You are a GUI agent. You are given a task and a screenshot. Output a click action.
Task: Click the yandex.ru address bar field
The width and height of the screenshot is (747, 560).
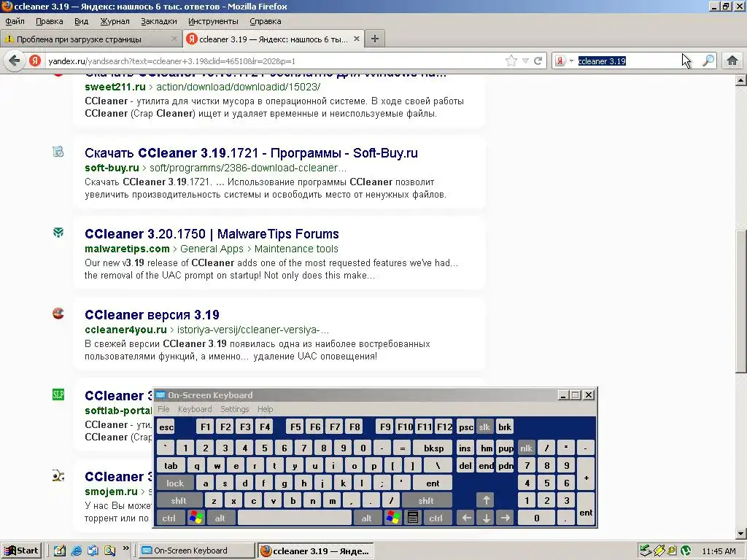tap(274, 61)
